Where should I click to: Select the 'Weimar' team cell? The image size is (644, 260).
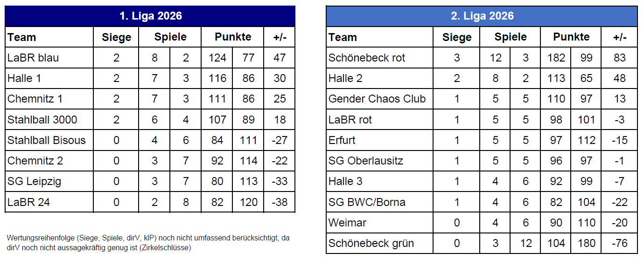(347, 223)
